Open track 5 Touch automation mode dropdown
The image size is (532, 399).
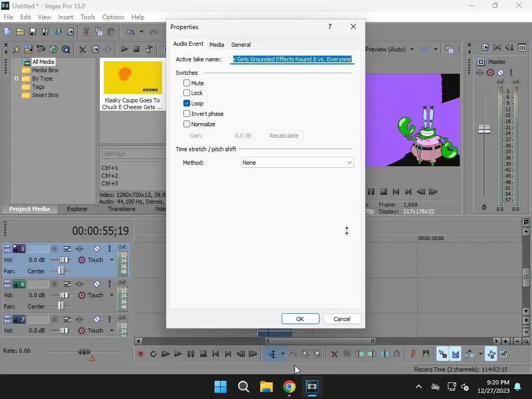point(112,260)
